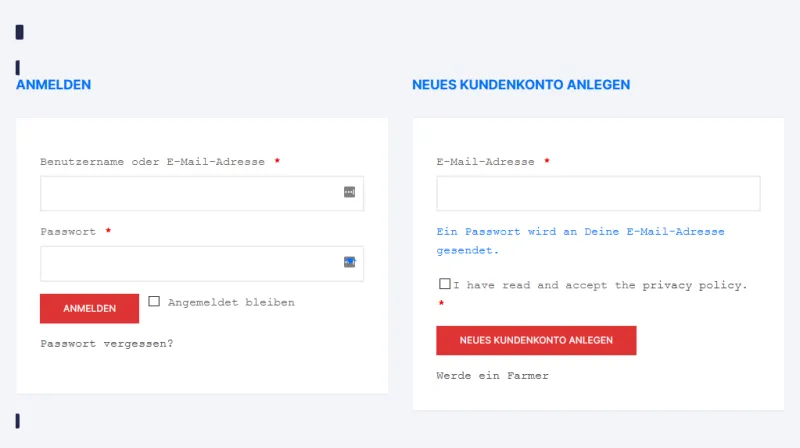Click the NEUES KUNDENKONTO ANLEGEN section heading
Viewport: 800px width, 448px height.
(521, 85)
